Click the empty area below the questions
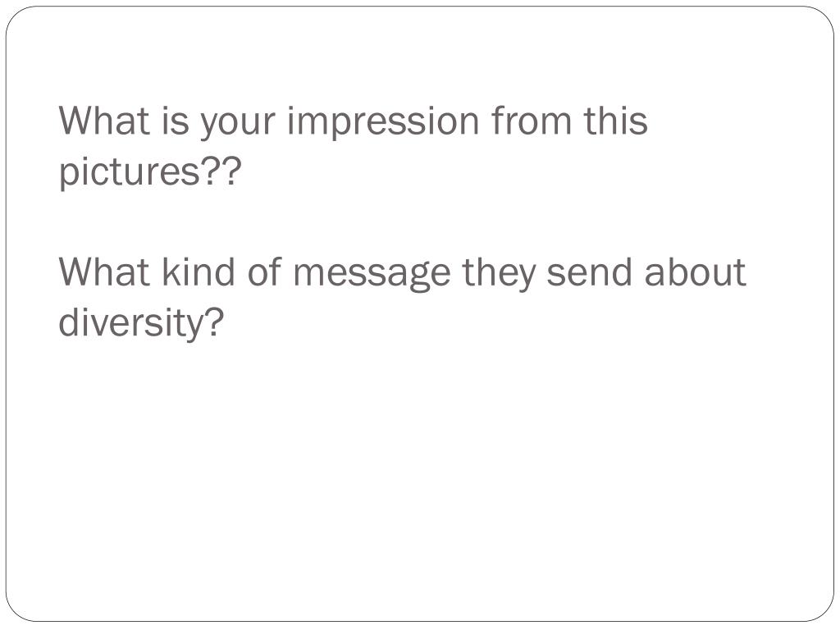Viewport: 840px width, 630px height. (420, 472)
